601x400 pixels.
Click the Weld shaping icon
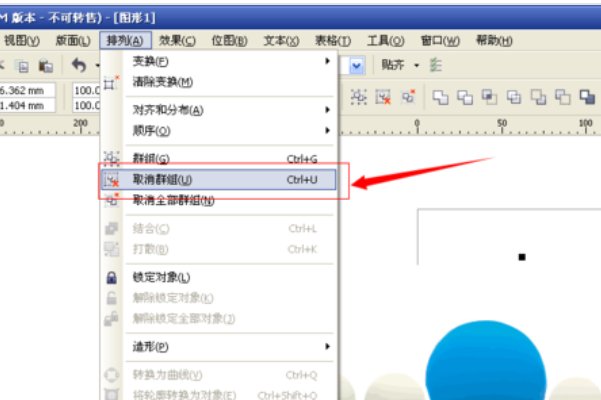(440, 97)
